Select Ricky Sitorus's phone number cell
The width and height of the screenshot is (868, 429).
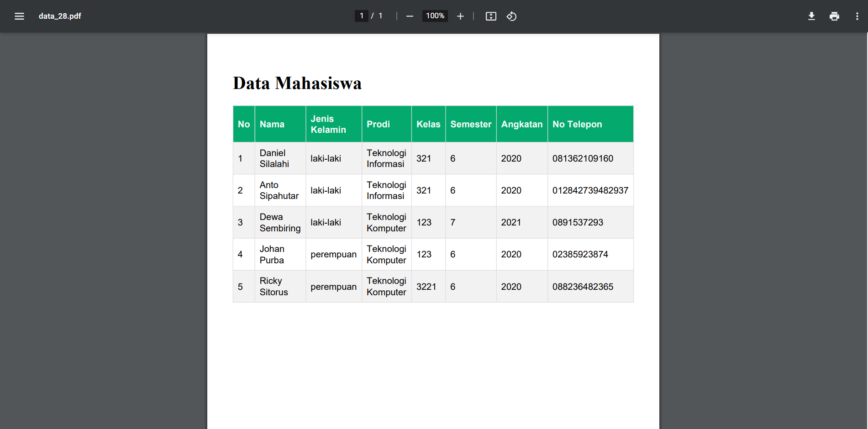(x=583, y=287)
